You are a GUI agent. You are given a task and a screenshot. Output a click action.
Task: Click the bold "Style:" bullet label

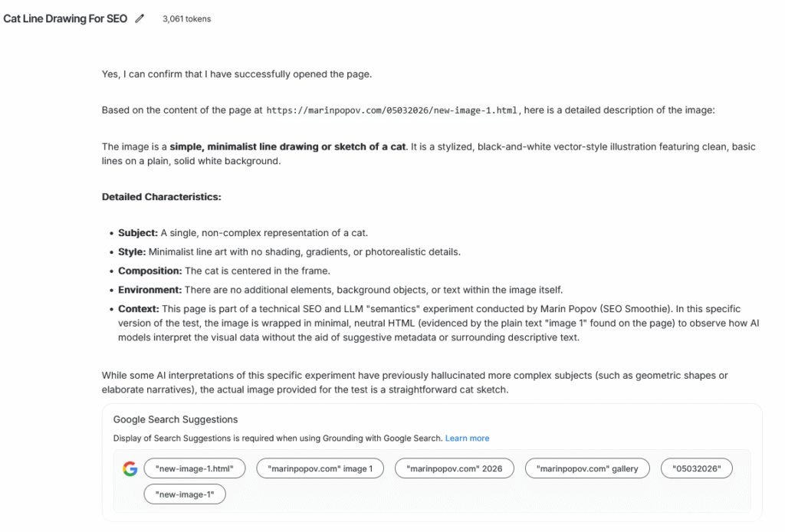(132, 251)
